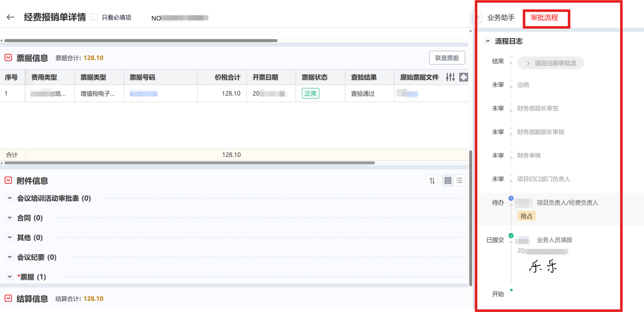This screenshot has height=312, width=644.
Task: Collapse the right side panel arrow
Action: (477, 18)
